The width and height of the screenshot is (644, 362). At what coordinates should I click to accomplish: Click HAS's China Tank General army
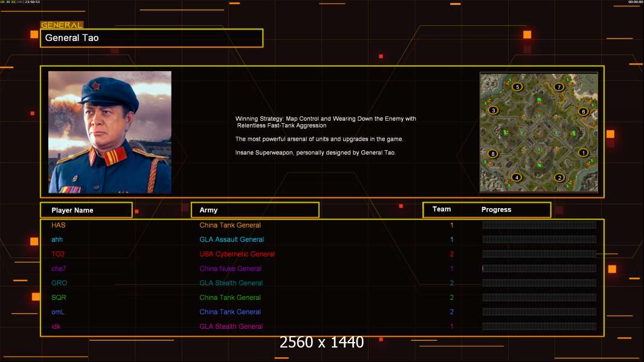coord(230,225)
